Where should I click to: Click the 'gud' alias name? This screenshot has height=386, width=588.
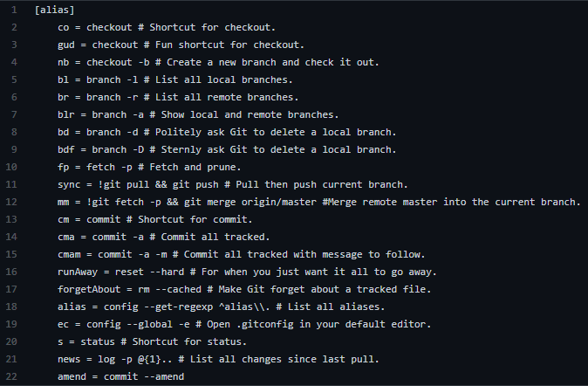coord(66,45)
